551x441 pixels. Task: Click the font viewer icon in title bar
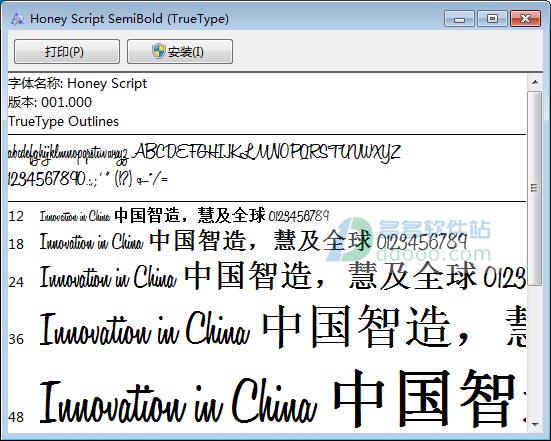tap(17, 19)
